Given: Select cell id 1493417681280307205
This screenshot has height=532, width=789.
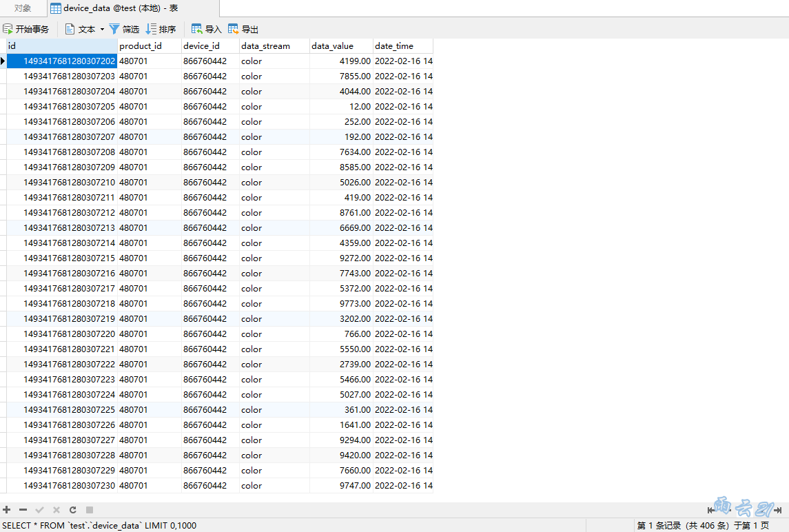Looking at the screenshot, I should coord(62,107).
